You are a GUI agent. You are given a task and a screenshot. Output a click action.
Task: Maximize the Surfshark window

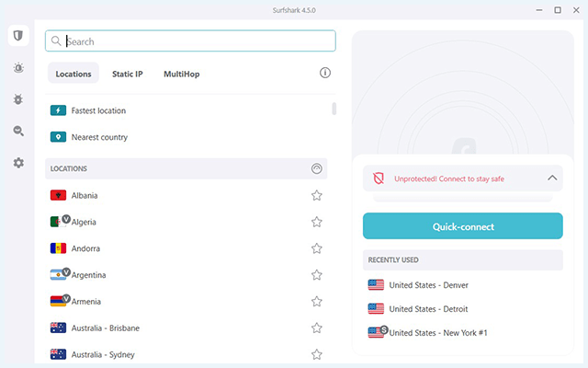(558, 10)
